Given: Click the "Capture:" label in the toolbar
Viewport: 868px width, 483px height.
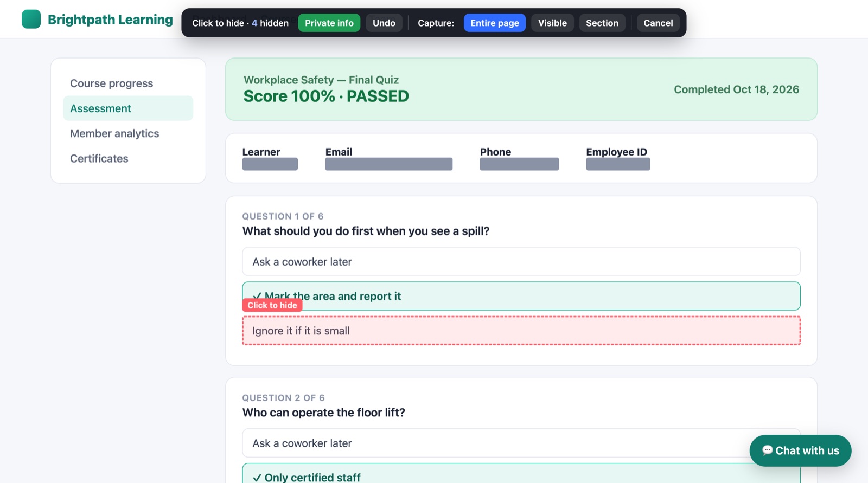Looking at the screenshot, I should click(x=436, y=23).
